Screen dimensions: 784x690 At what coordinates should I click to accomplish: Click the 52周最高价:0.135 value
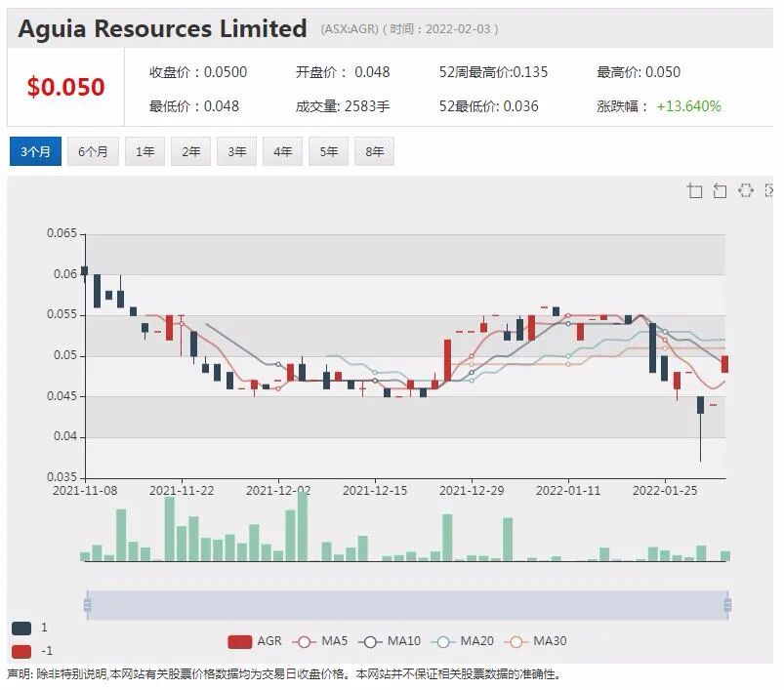(x=493, y=72)
